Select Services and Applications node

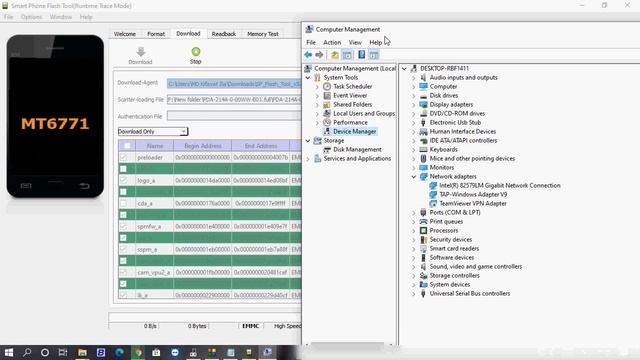357,158
